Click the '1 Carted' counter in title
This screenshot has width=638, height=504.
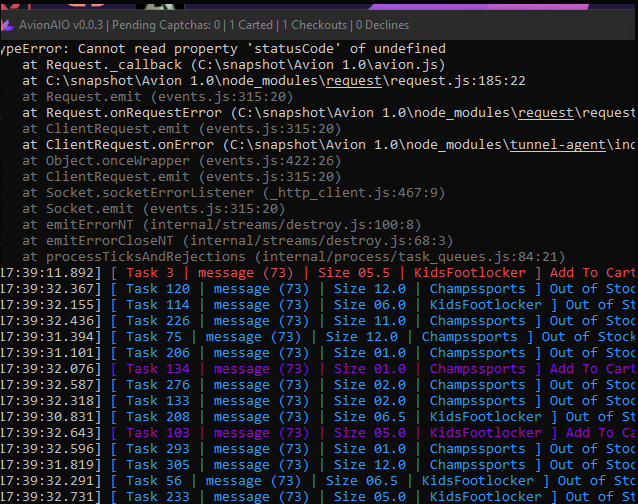point(251,25)
